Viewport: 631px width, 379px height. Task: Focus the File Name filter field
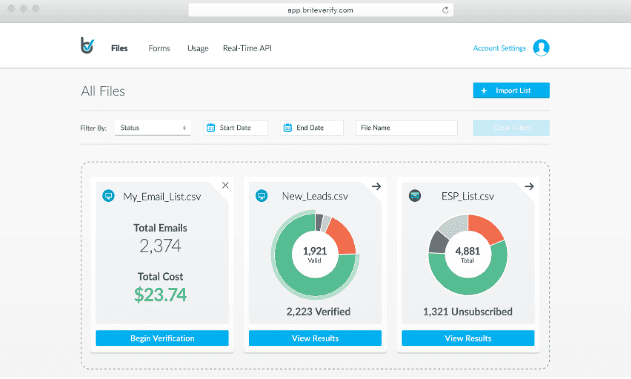(407, 128)
